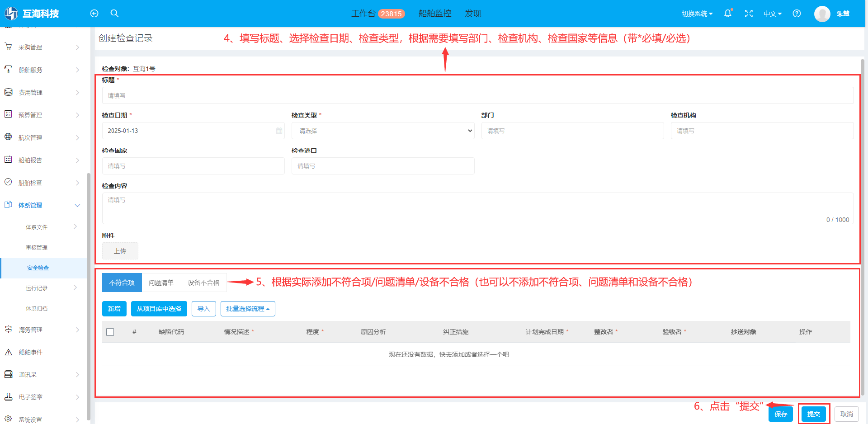Click the 导入 button
The width and height of the screenshot is (868, 424).
[204, 309]
